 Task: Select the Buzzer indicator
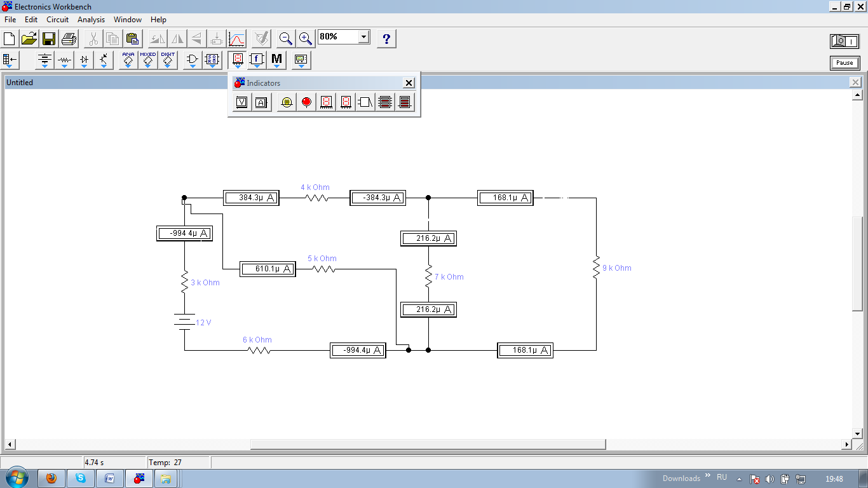coord(365,102)
